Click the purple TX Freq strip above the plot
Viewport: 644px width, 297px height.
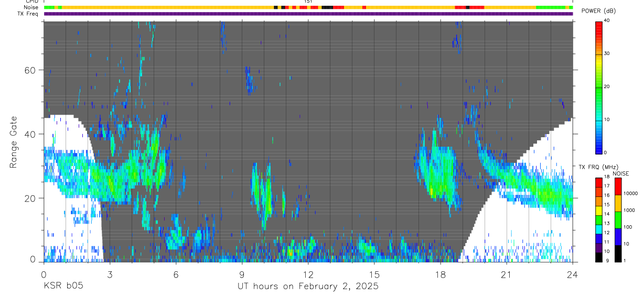(x=308, y=14)
